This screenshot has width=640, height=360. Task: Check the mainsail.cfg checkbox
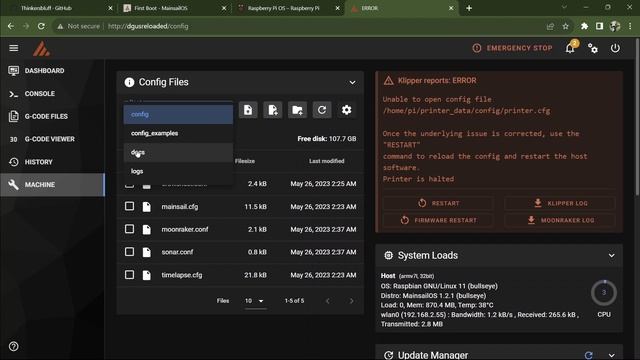[129, 206]
